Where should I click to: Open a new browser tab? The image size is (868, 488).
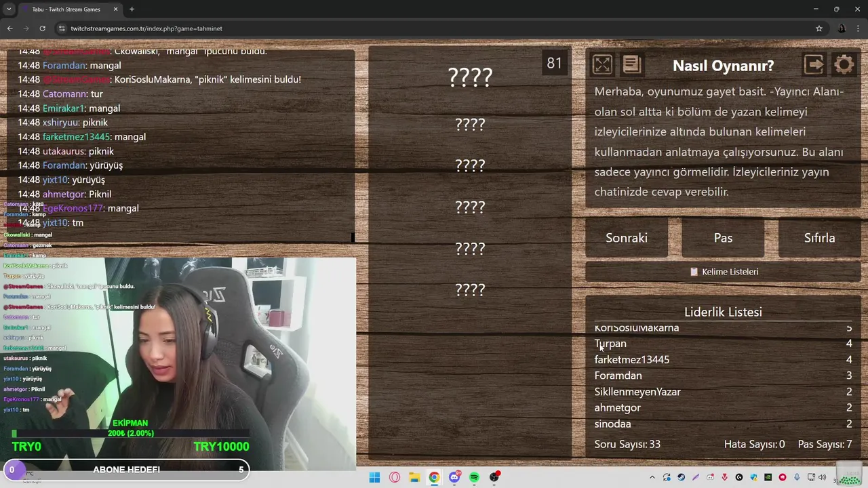pos(132,9)
